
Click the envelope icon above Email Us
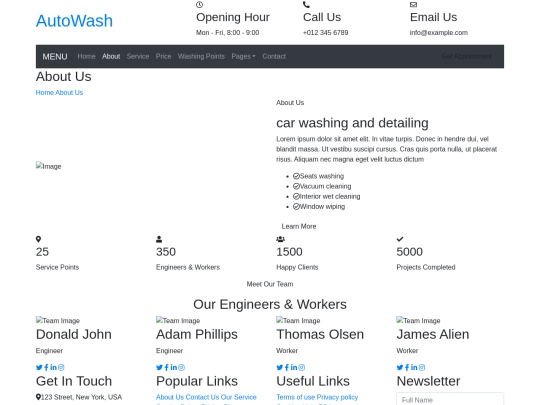coord(413,4)
